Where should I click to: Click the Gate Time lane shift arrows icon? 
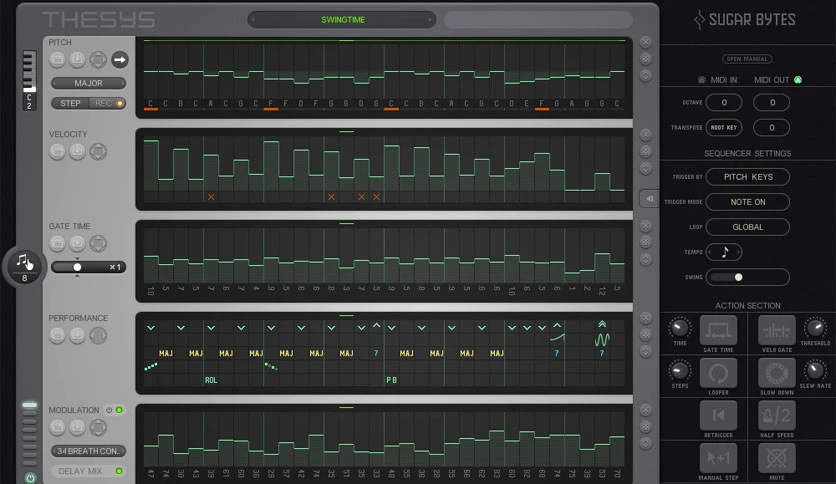(98, 244)
